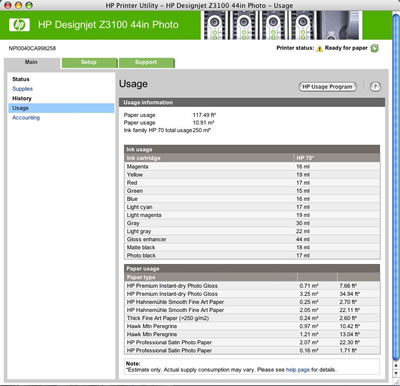Viewport: 400px width, 386px height.
Task: Click the Usage information section header
Action: [252, 102]
